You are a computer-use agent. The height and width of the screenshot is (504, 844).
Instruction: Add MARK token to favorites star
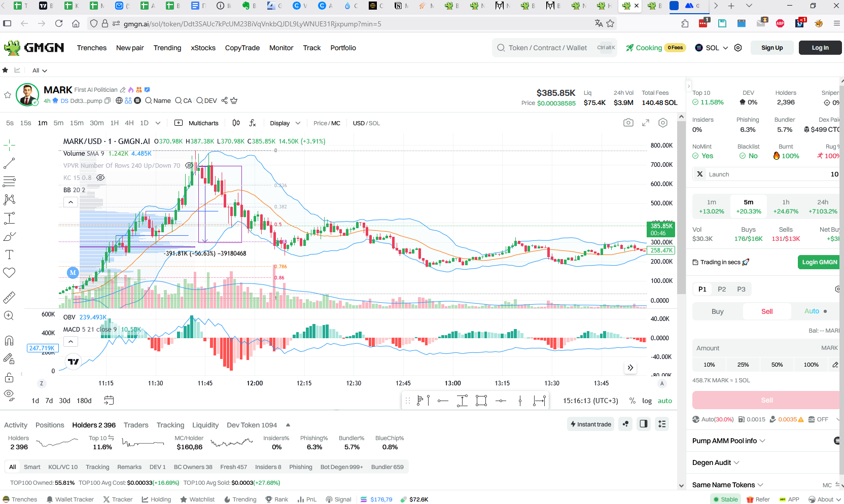[8, 95]
